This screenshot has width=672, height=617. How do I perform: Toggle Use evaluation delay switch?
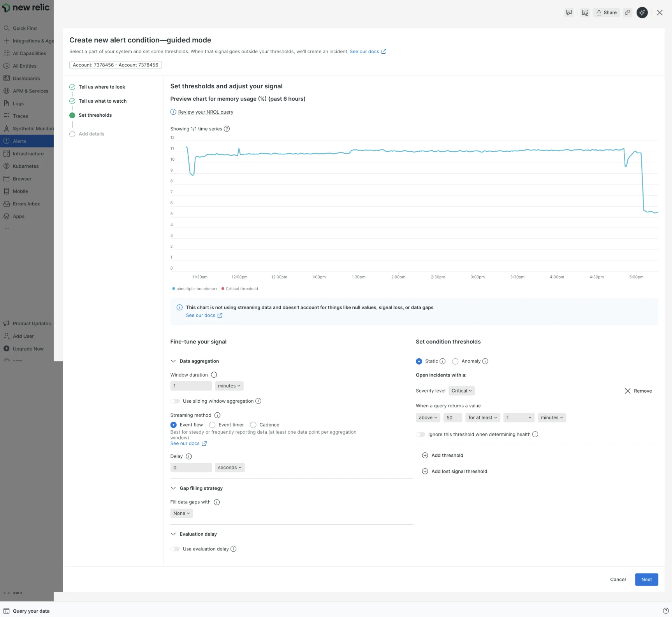[x=175, y=549]
